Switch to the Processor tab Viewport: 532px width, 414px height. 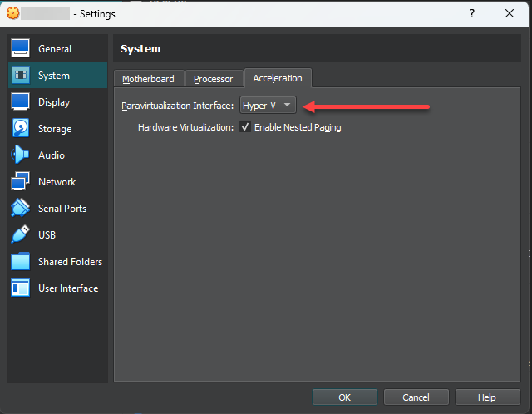(x=213, y=79)
